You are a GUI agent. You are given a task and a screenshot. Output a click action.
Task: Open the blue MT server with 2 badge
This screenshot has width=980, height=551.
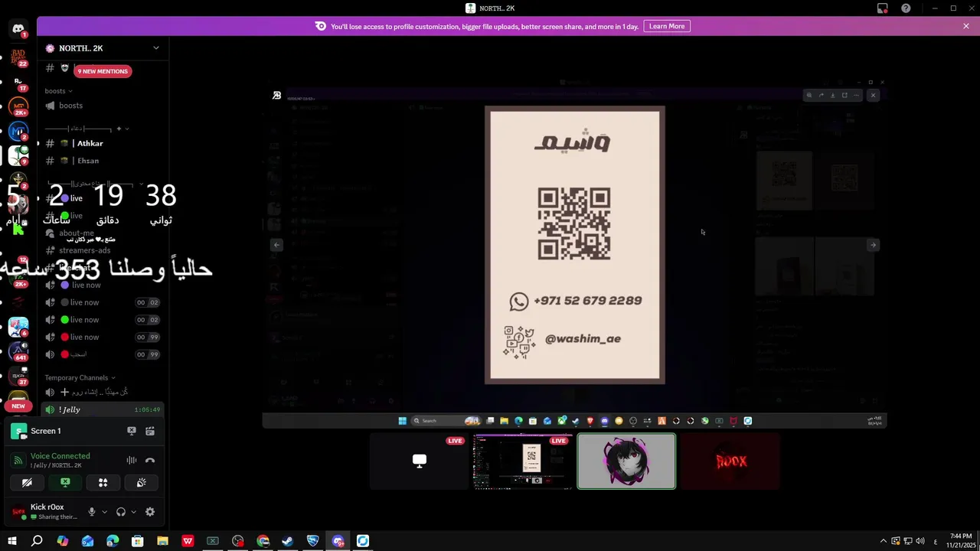[x=18, y=131]
